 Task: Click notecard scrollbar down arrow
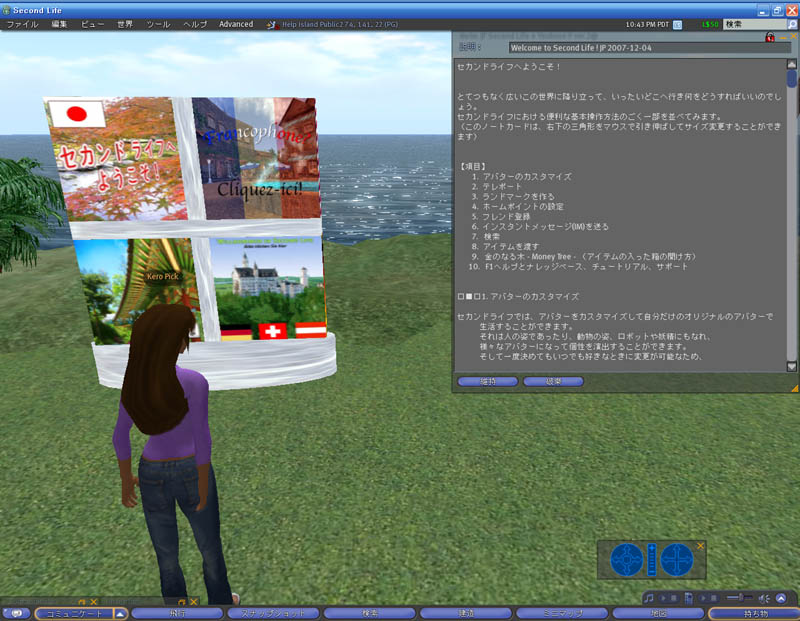[x=792, y=366]
